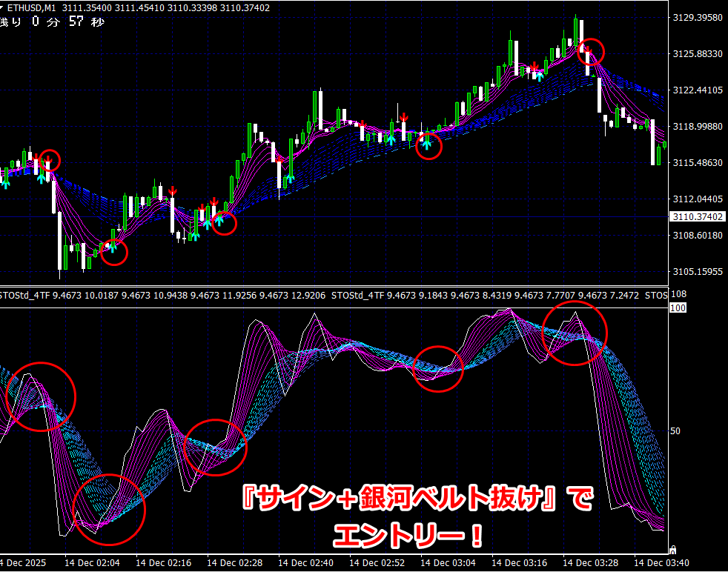Click the stochastic 100 level label
728x572 pixels.
pyautogui.click(x=676, y=307)
